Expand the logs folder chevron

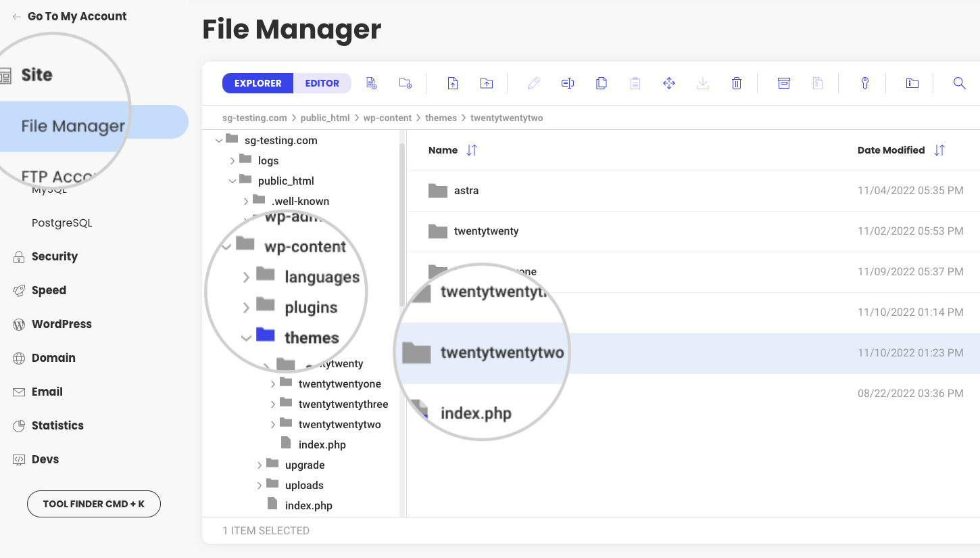[x=232, y=161]
